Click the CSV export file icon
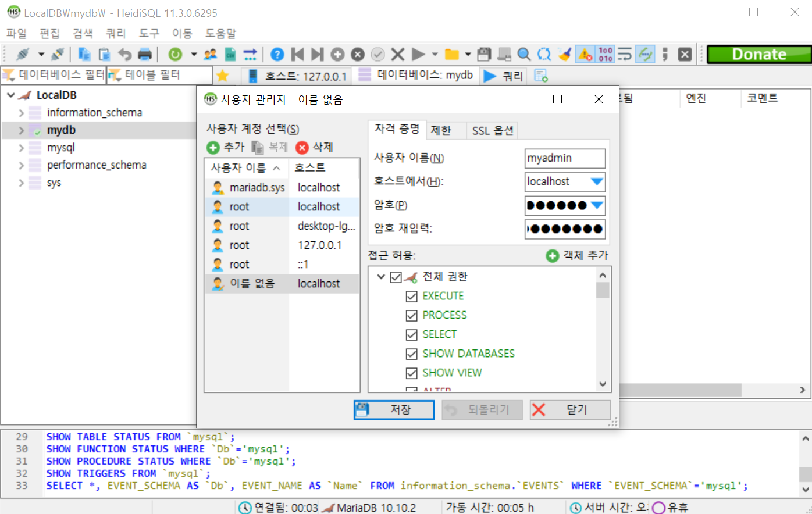 (230, 55)
